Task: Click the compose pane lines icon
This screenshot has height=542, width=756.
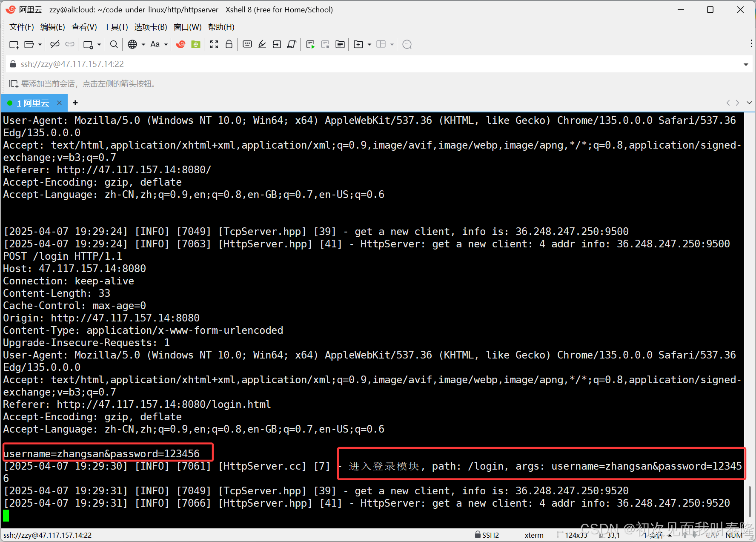Action: [340, 44]
